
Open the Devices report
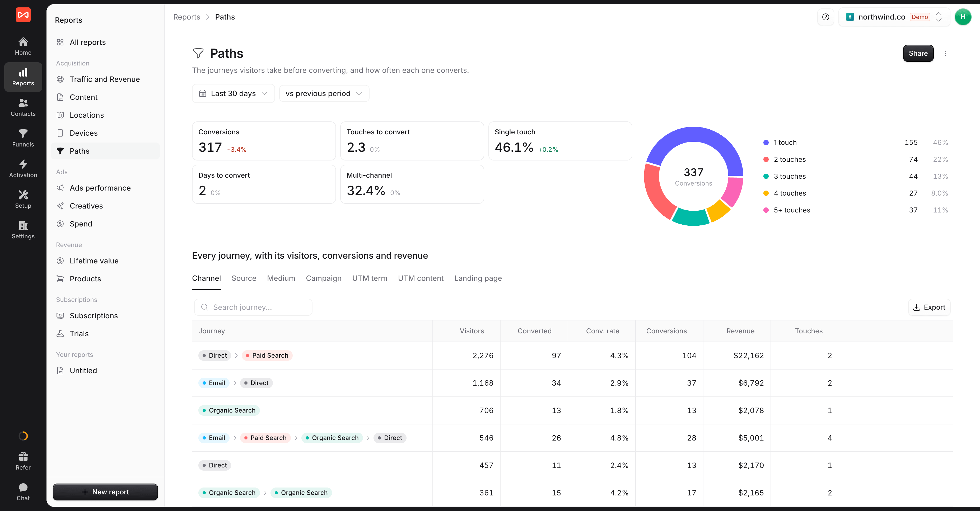pos(105,133)
